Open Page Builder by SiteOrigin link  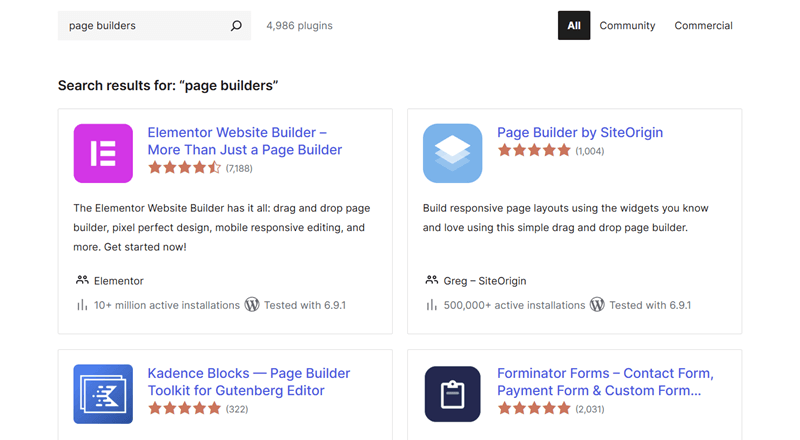point(580,132)
